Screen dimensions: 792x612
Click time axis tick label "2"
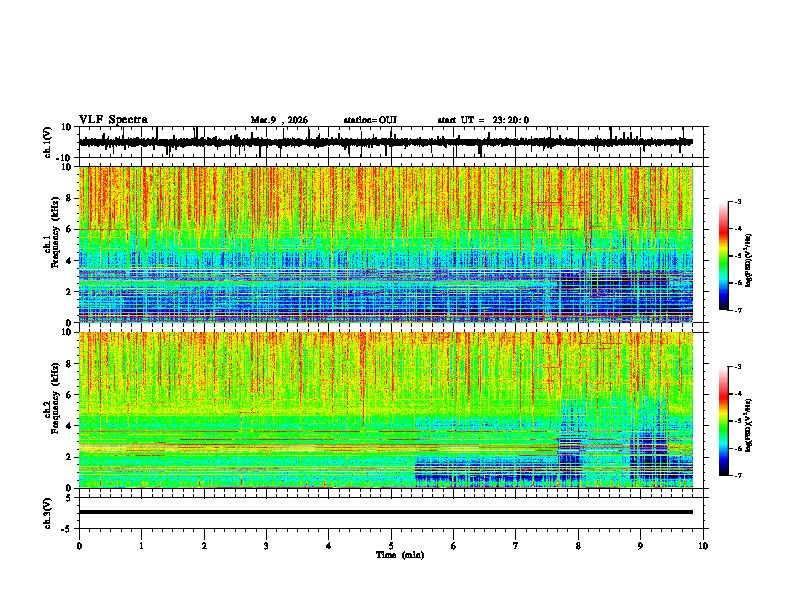pyautogui.click(x=204, y=546)
